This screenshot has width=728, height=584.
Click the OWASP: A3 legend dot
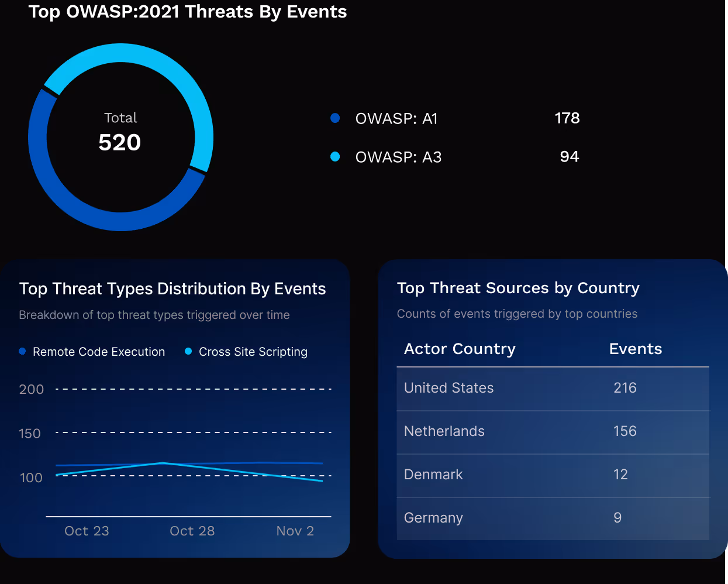tap(334, 156)
